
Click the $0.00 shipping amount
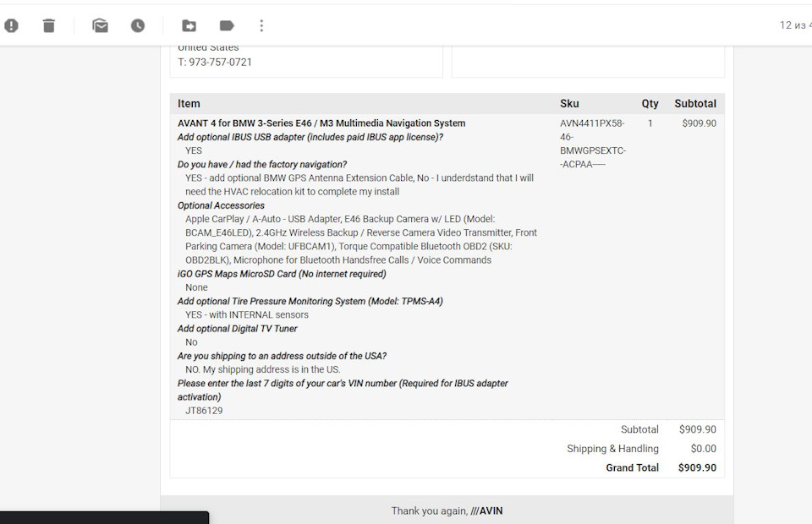click(x=703, y=449)
